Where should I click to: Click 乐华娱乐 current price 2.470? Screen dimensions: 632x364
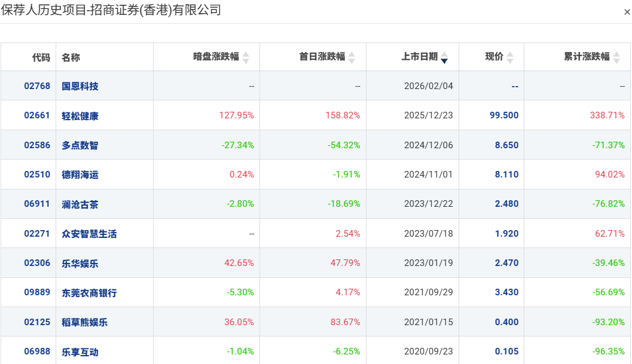tap(506, 263)
